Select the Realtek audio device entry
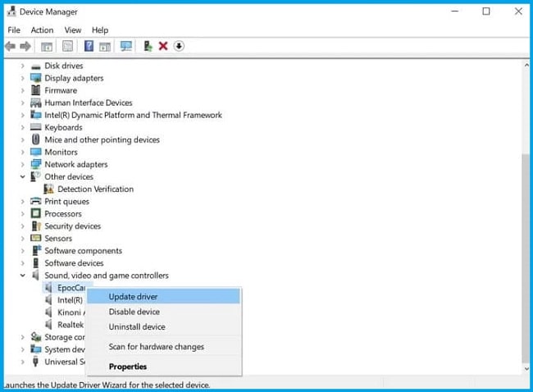 pyautogui.click(x=71, y=325)
